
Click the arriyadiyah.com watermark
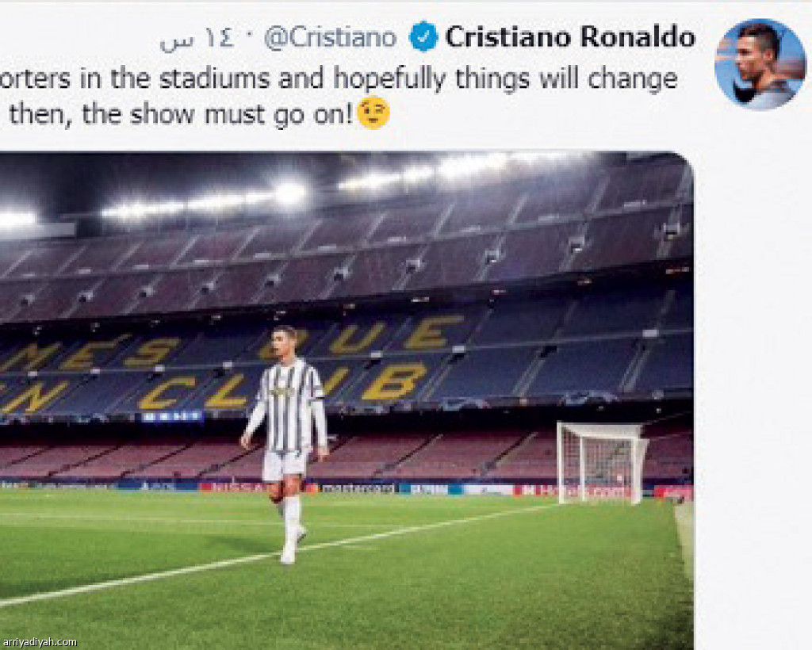[40, 642]
